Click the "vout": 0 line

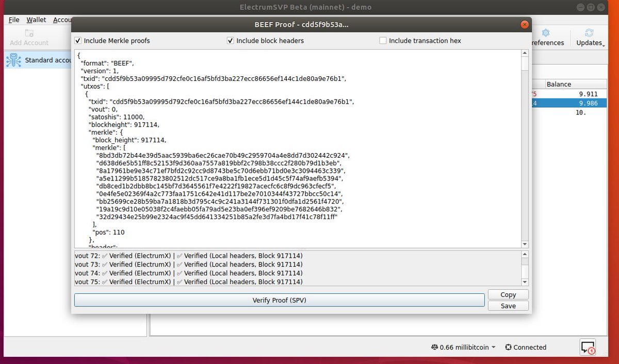tap(103, 109)
